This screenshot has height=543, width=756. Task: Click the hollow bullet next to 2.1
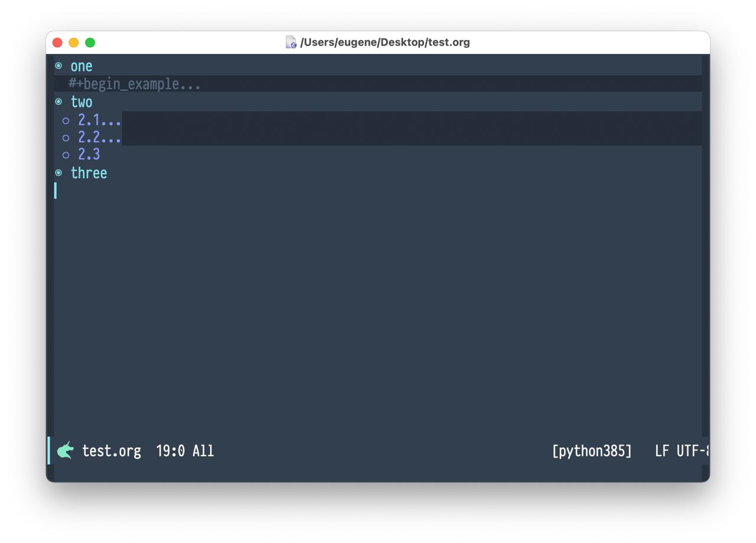[x=66, y=121]
